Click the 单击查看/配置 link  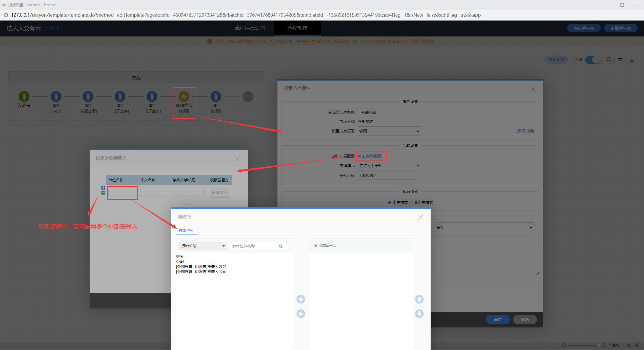pyautogui.click(x=370, y=156)
